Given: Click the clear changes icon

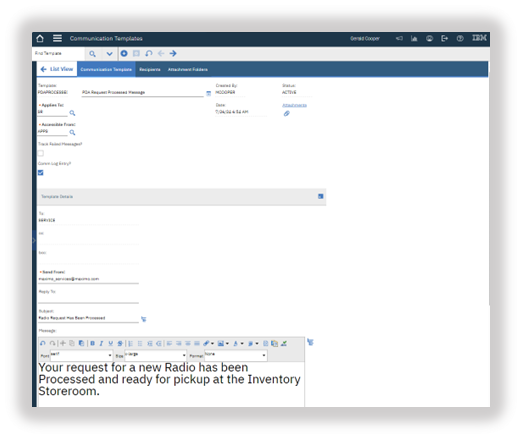Looking at the screenshot, I should pyautogui.click(x=149, y=53).
